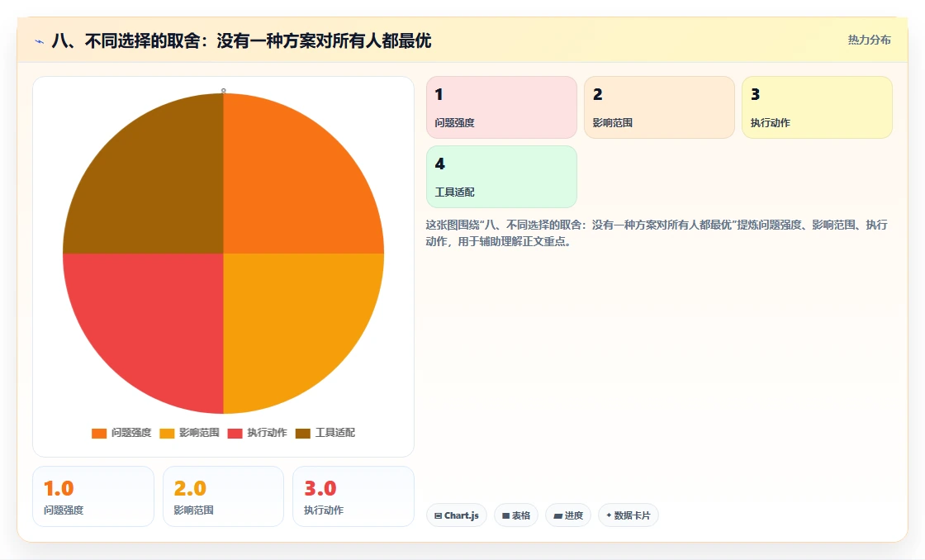The height and width of the screenshot is (560, 925).
Task: Click the icon in the Chart.js tag
Action: pos(439,515)
